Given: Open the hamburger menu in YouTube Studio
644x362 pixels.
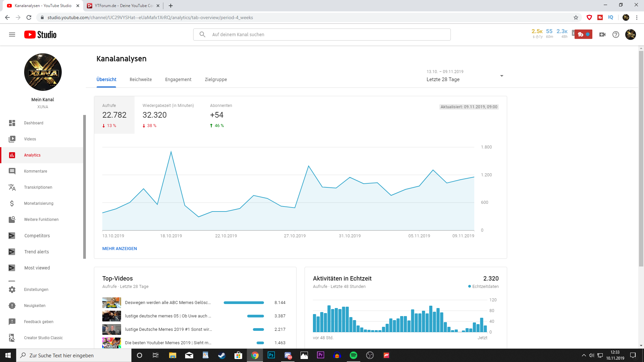Looking at the screenshot, I should tap(12, 35).
